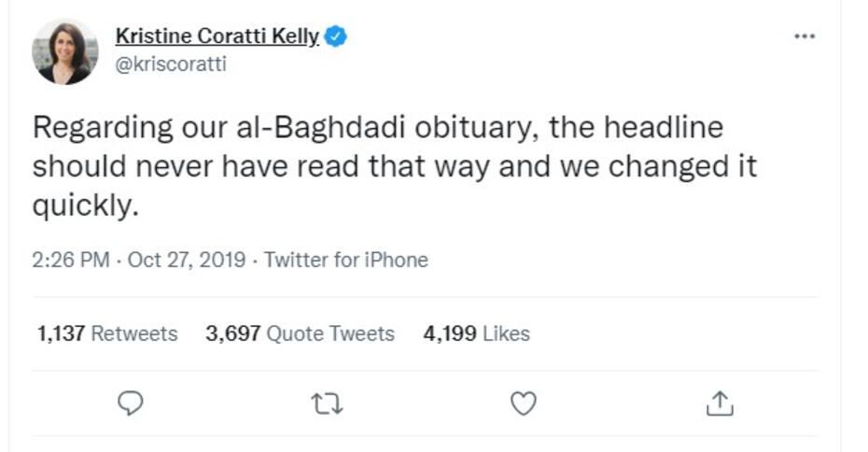Click the word "headline" in the tweet
Image resolution: width=868 pixels, height=452 pixels.
(665, 128)
